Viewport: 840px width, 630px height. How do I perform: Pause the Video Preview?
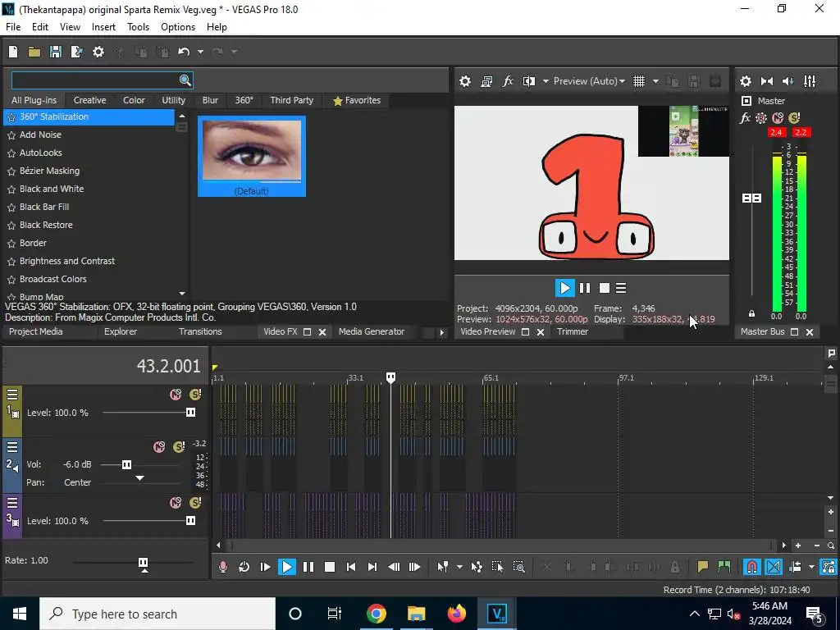tap(585, 288)
